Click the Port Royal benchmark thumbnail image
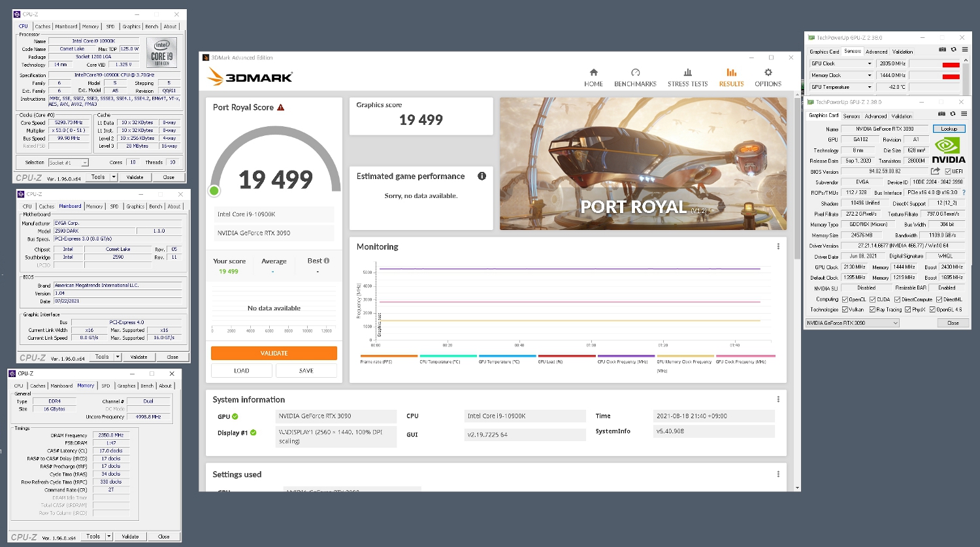This screenshot has width=980, height=547. pos(643,163)
